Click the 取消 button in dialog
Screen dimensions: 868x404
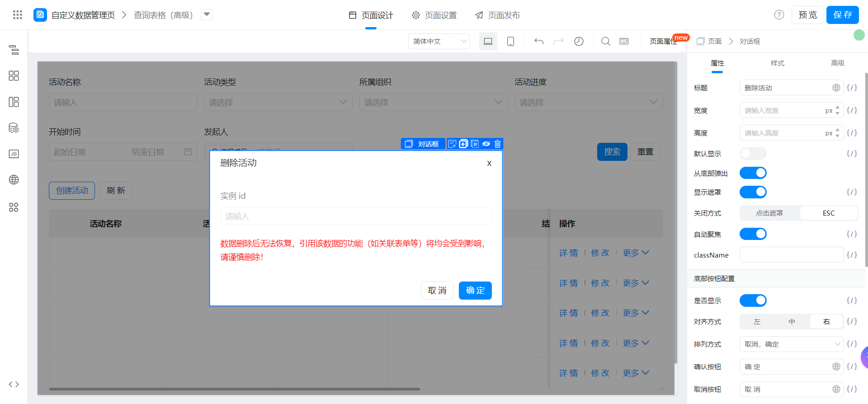click(437, 291)
